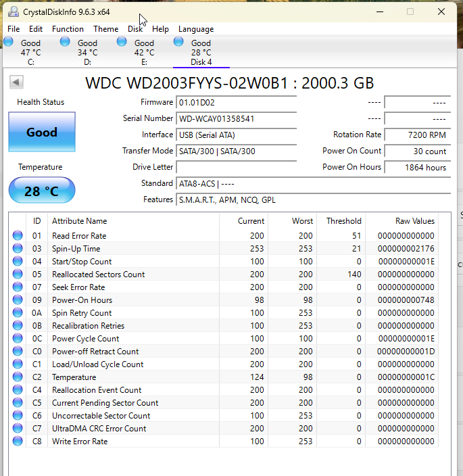Click status orb for Reallocated Sectors Count

(x=18, y=274)
